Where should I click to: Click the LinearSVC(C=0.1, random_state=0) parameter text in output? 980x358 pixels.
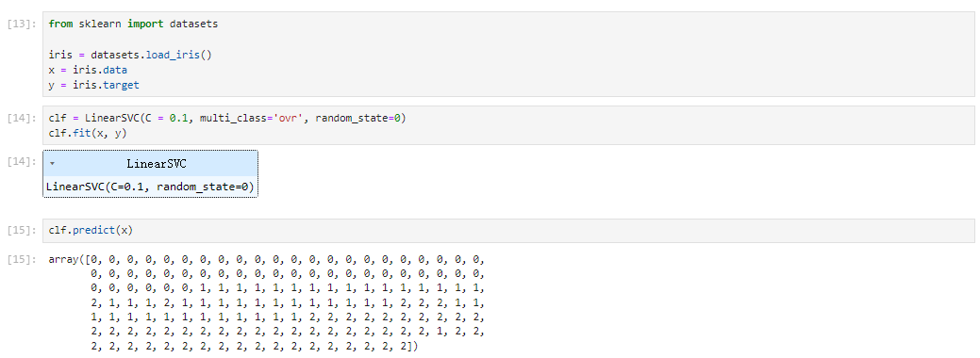pos(150,187)
